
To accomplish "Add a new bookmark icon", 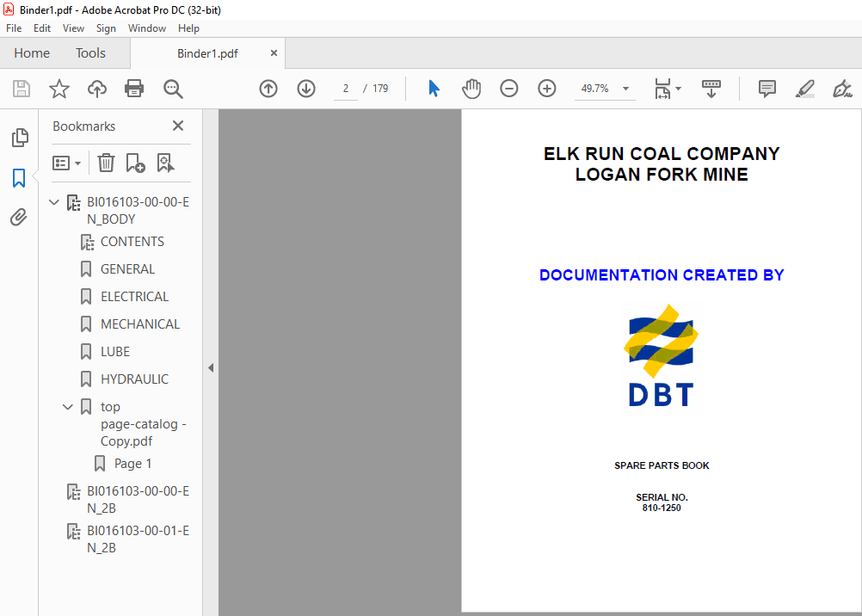I will [135, 163].
